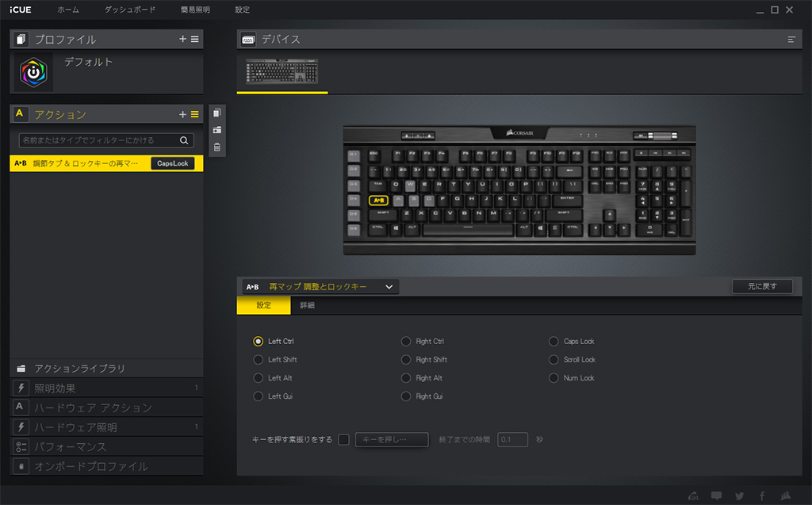
Task: Open the action library folder icon
Action: click(21, 369)
